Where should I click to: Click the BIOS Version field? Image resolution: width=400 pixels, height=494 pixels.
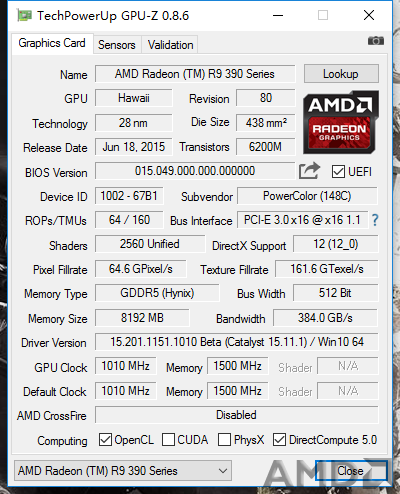(x=195, y=171)
